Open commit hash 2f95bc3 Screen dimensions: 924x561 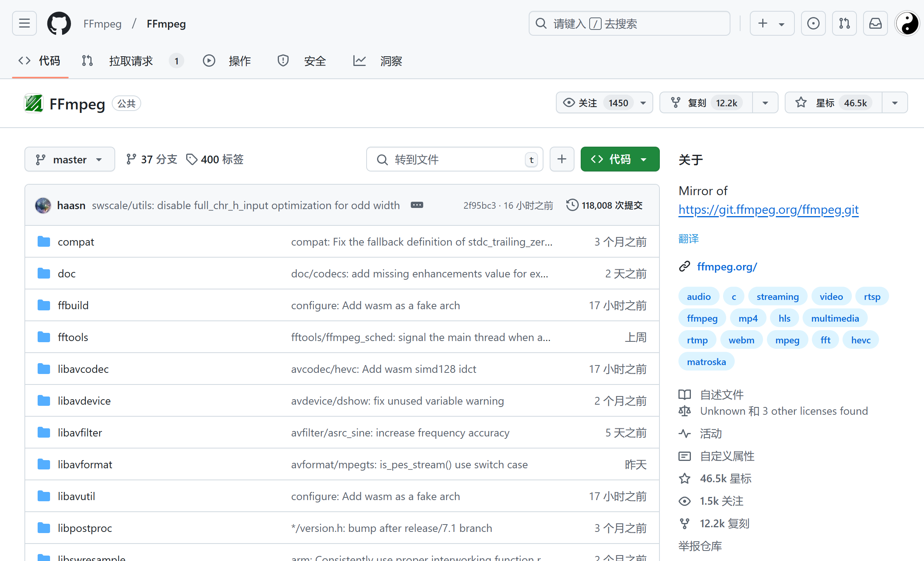479,205
